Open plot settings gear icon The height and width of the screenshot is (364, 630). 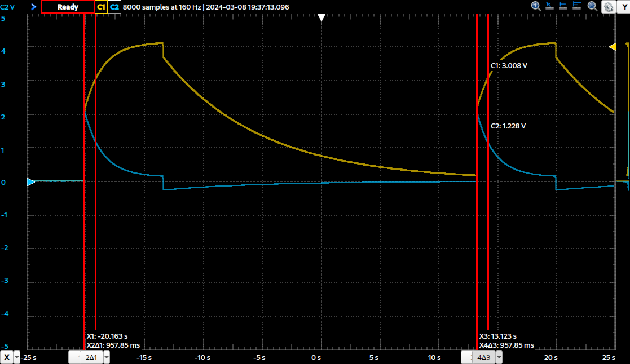pos(608,7)
